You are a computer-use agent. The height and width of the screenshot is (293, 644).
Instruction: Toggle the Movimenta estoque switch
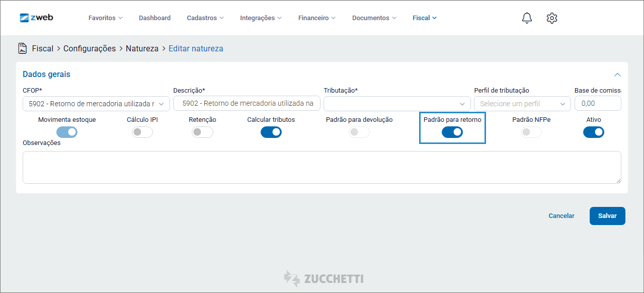67,132
